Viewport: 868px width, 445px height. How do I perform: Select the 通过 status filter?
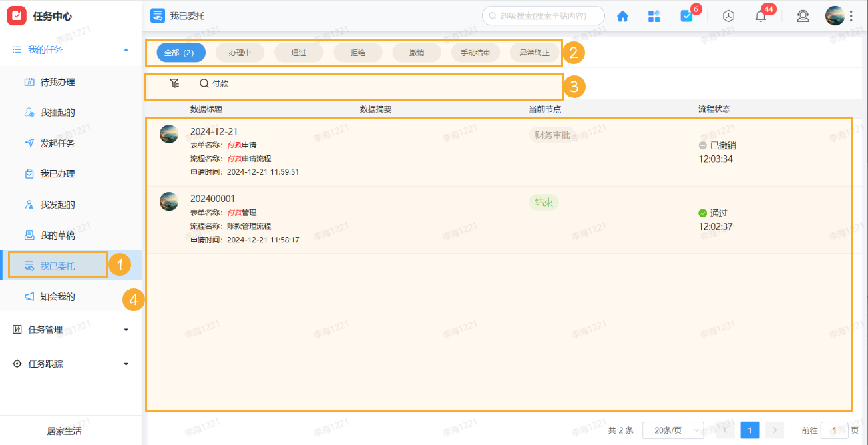point(298,52)
